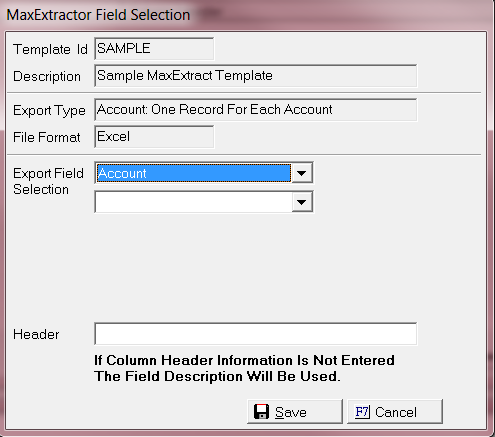Cancel the field selection dialog
The image size is (495, 437).
click(x=395, y=412)
